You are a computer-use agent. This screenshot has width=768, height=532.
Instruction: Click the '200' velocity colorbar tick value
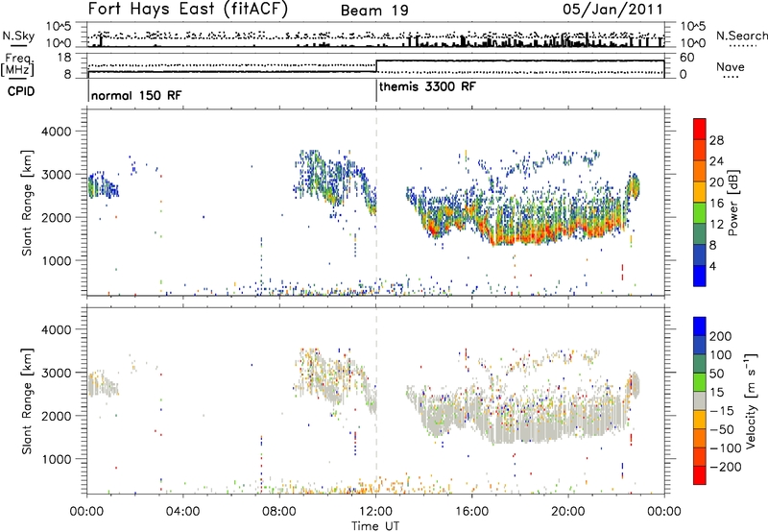pos(721,336)
